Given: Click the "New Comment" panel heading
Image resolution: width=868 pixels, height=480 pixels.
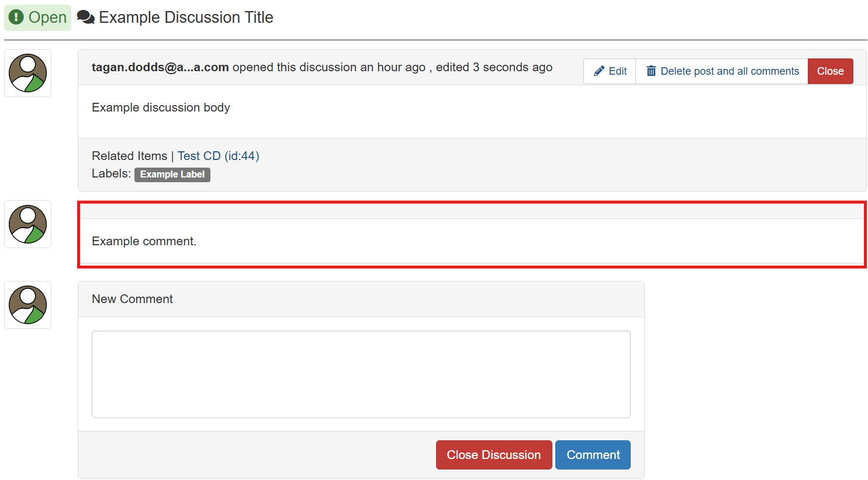Looking at the screenshot, I should coord(132,299).
